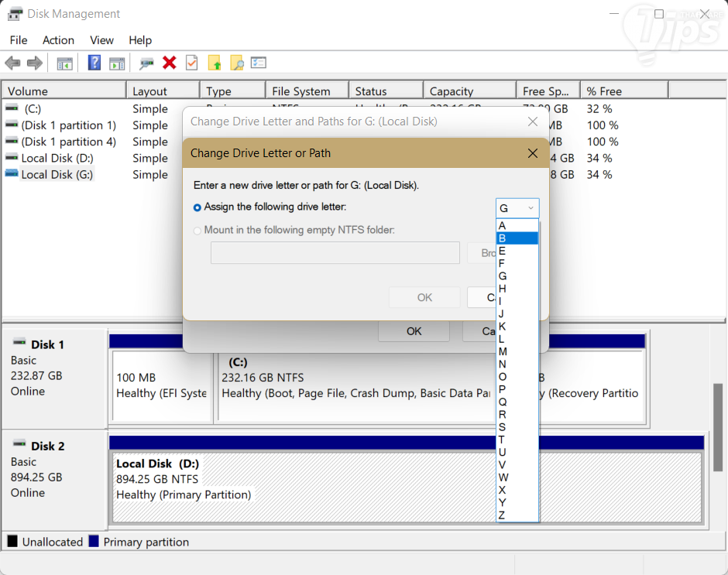Click OK in the Paths for G: dialog
This screenshot has height=575, width=728.
pyautogui.click(x=414, y=331)
